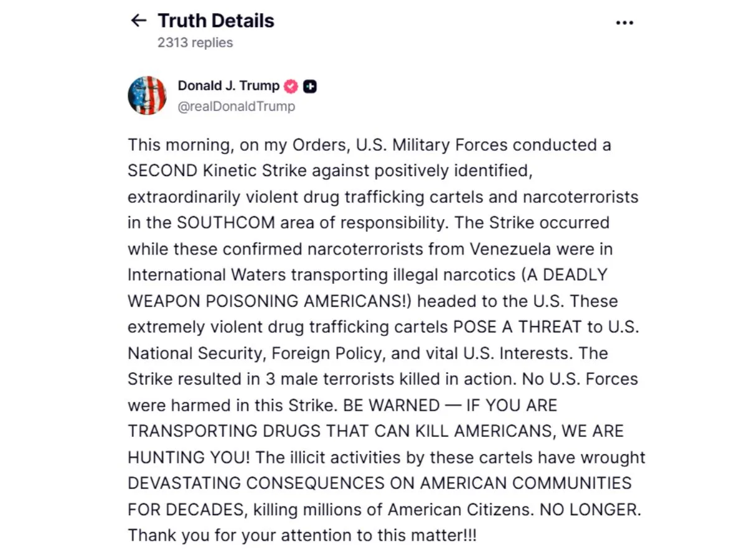Open the three-dot more options menu
The height and width of the screenshot is (560, 747).
[624, 22]
